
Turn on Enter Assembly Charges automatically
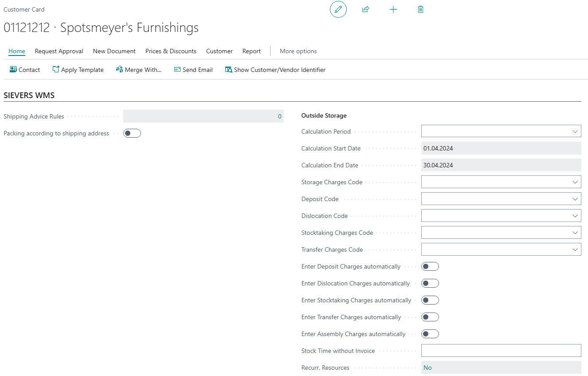430,334
